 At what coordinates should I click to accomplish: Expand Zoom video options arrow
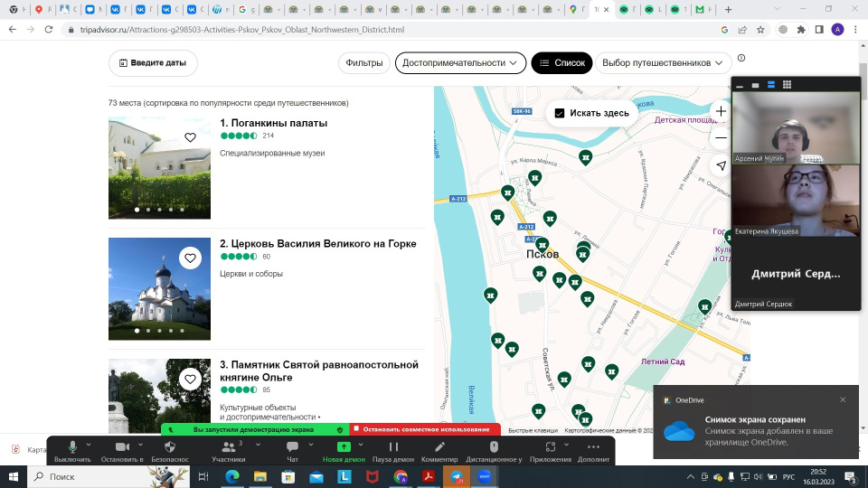pyautogui.click(x=141, y=445)
